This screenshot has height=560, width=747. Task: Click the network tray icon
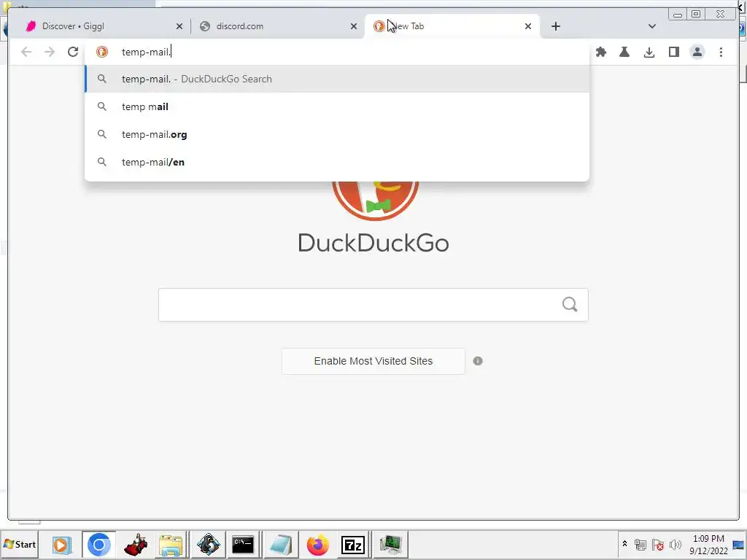[x=640, y=544]
